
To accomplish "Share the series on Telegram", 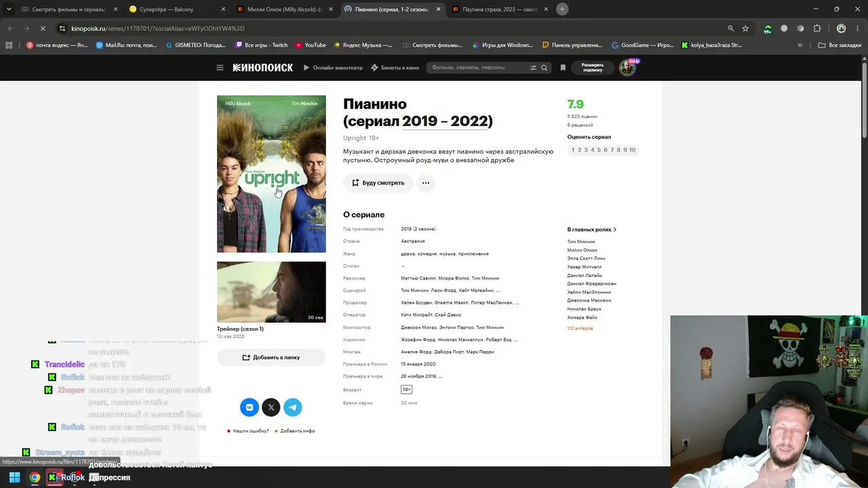I will [x=292, y=407].
